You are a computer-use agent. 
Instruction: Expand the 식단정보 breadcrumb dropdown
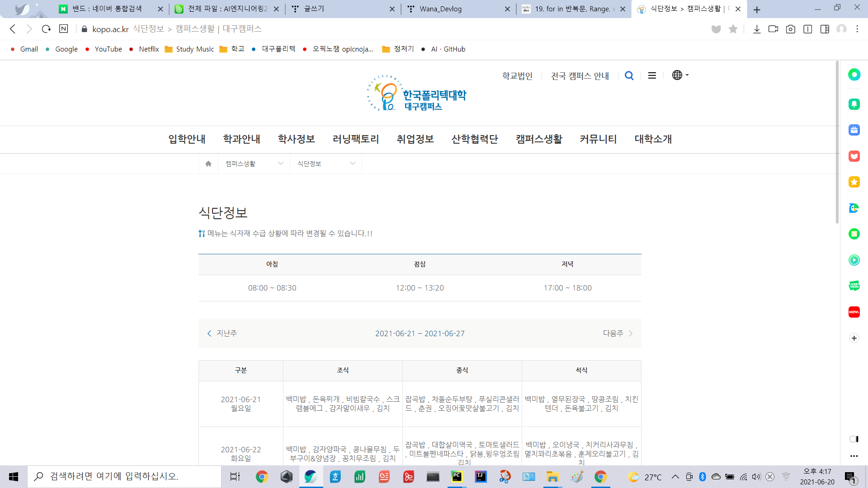326,164
